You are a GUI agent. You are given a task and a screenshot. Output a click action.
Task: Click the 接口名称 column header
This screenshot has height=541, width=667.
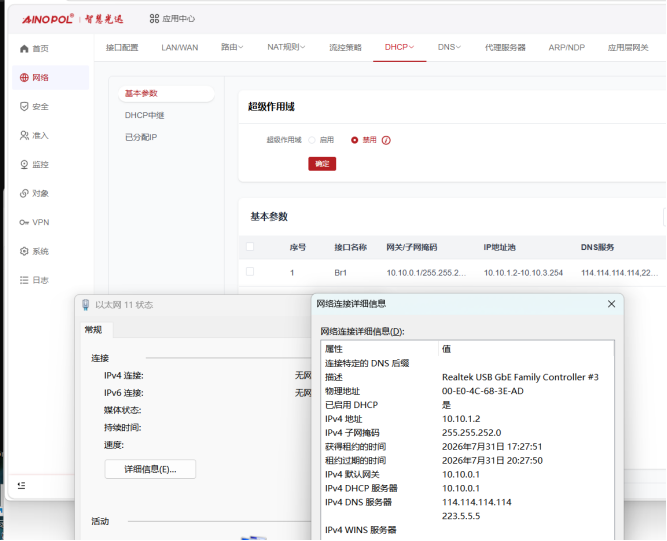(x=351, y=247)
